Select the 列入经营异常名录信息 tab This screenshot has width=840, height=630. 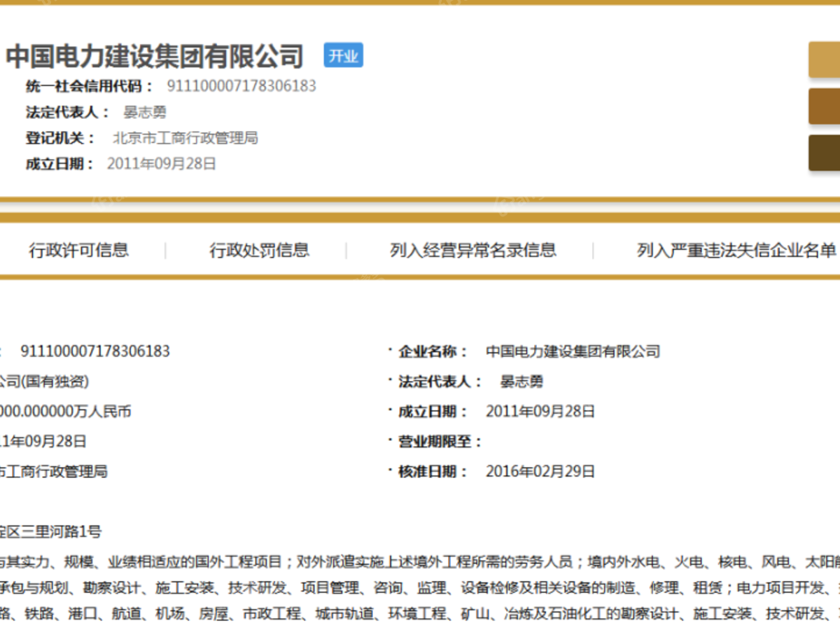[x=473, y=250]
